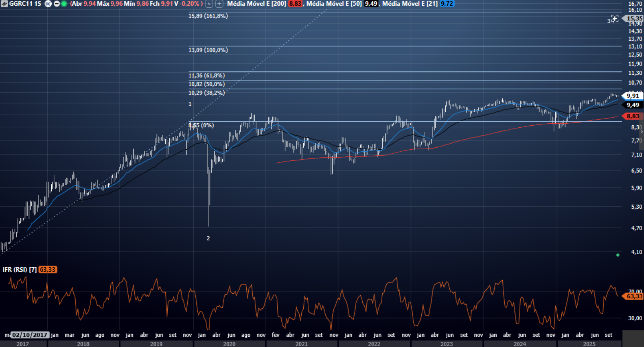The width and height of the screenshot is (644, 347).
Task: Toggle the green status dot in header
Action: tap(64, 4)
